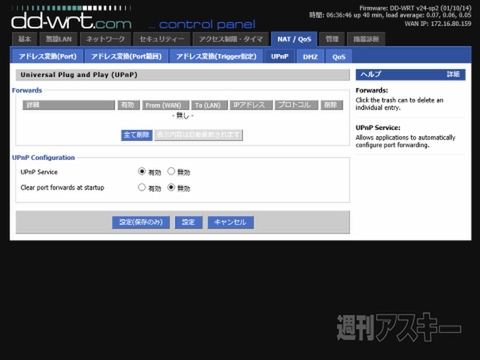
Task: Open the 無線LAN tab
Action: point(59,39)
